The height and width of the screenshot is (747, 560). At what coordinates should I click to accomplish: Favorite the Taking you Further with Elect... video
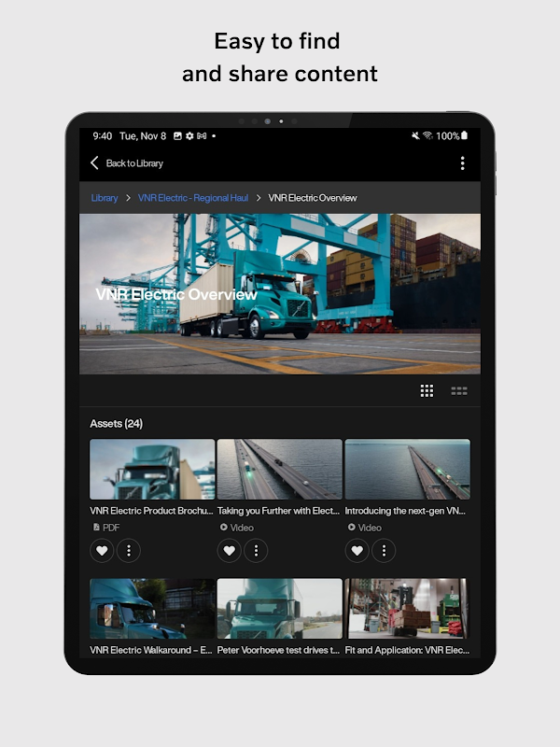(x=229, y=551)
